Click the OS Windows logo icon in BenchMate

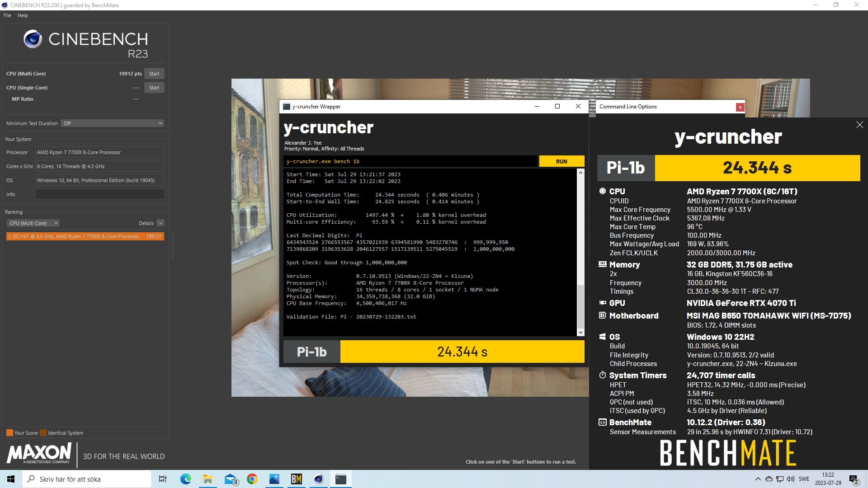[602, 337]
